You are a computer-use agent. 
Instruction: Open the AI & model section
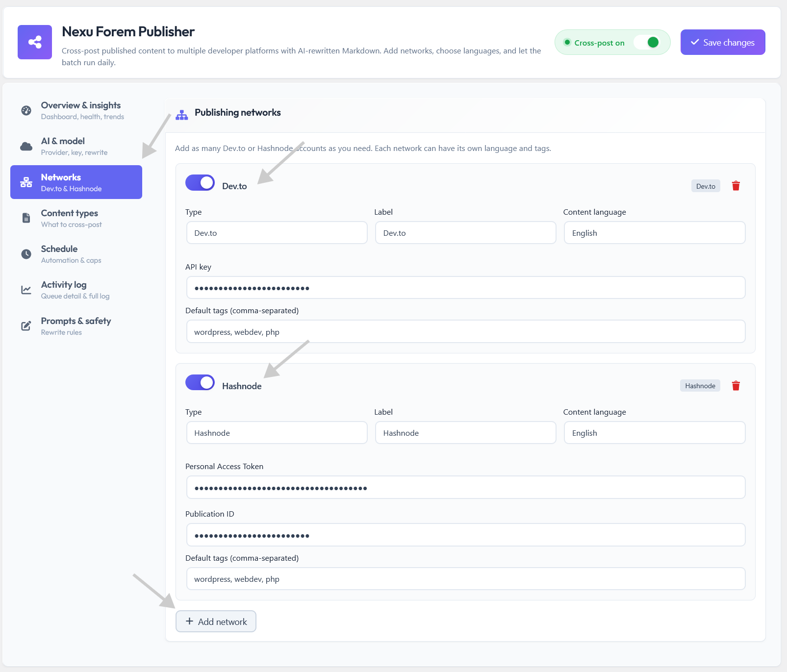tap(76, 146)
